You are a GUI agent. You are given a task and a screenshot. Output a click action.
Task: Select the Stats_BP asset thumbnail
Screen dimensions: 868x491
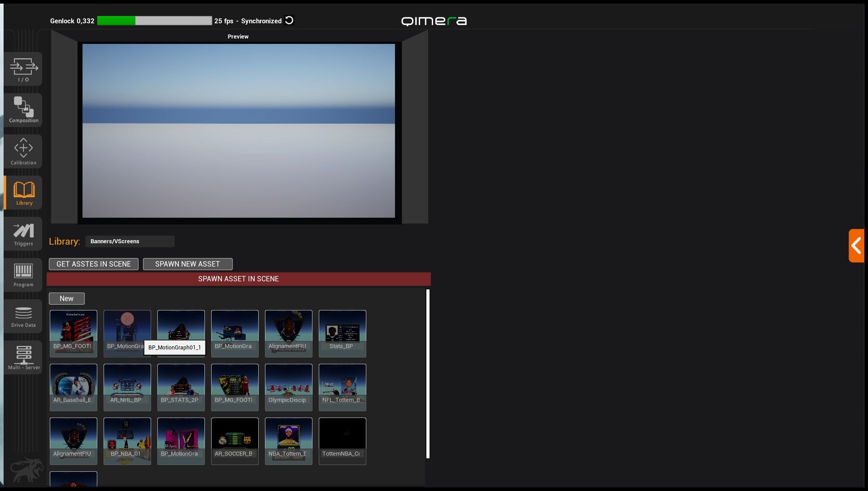point(342,333)
